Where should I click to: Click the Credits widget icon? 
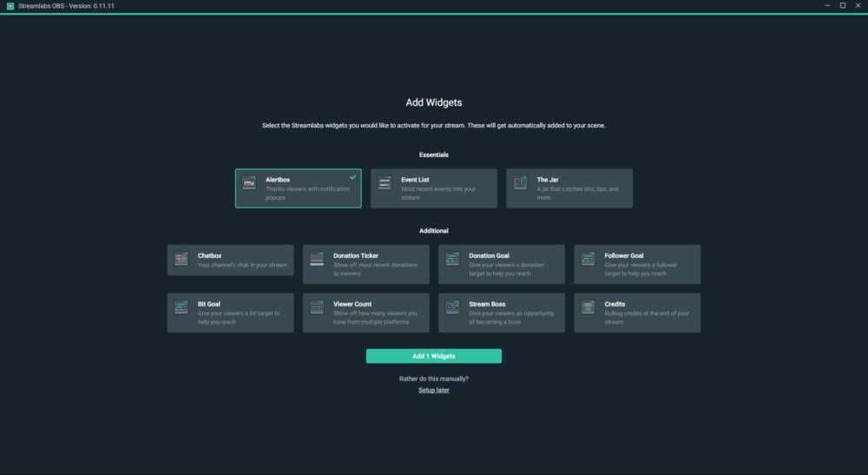[589, 307]
